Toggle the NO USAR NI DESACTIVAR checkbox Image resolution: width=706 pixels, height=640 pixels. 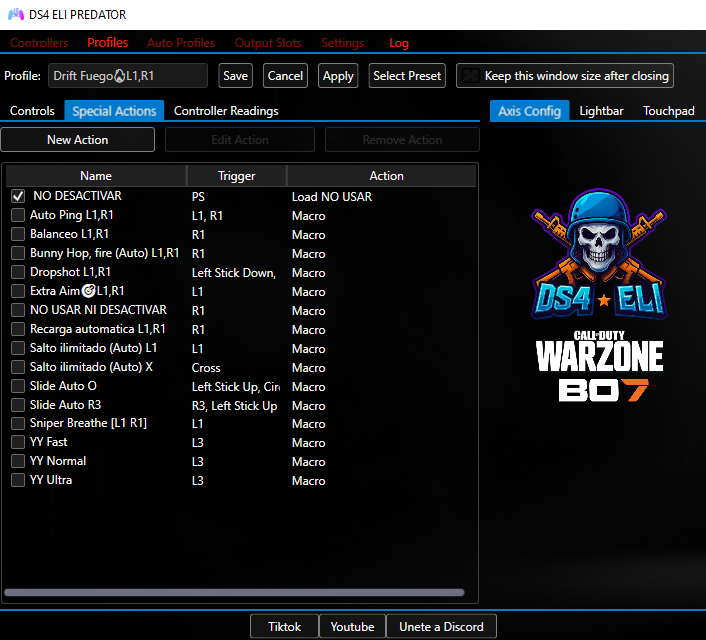pyautogui.click(x=18, y=310)
